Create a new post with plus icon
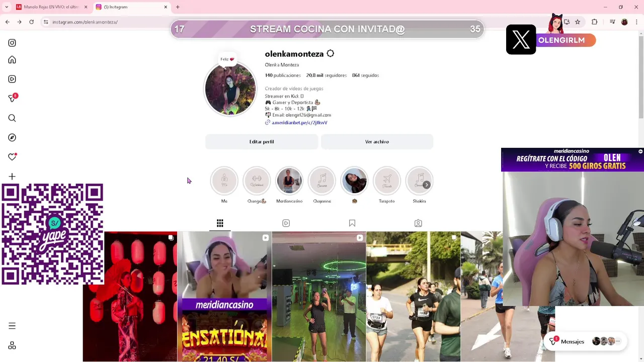 click(x=12, y=176)
